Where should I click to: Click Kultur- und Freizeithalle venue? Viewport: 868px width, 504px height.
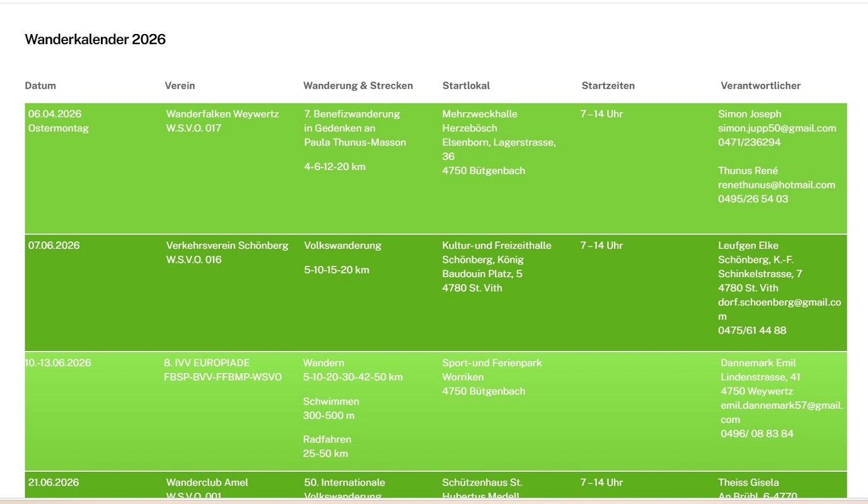pos(497,246)
